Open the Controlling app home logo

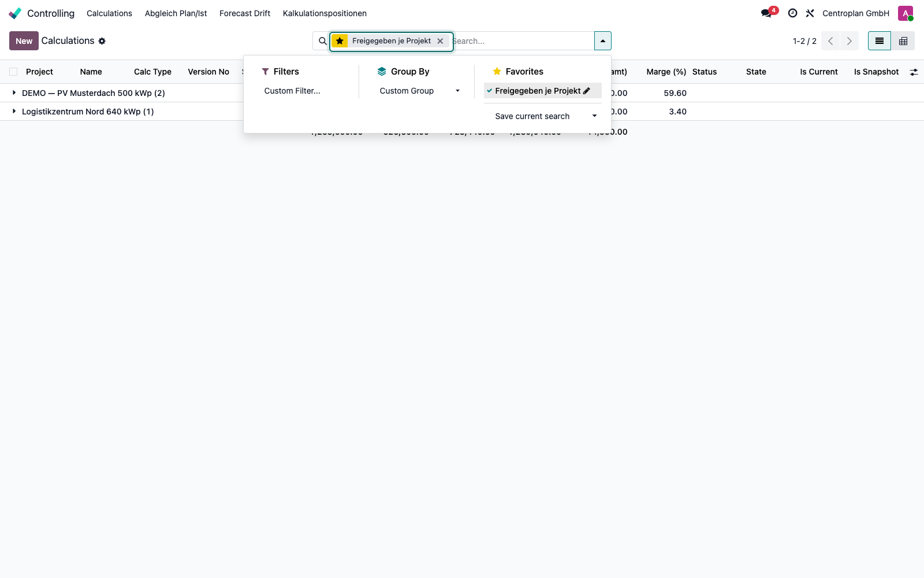pyautogui.click(x=15, y=13)
